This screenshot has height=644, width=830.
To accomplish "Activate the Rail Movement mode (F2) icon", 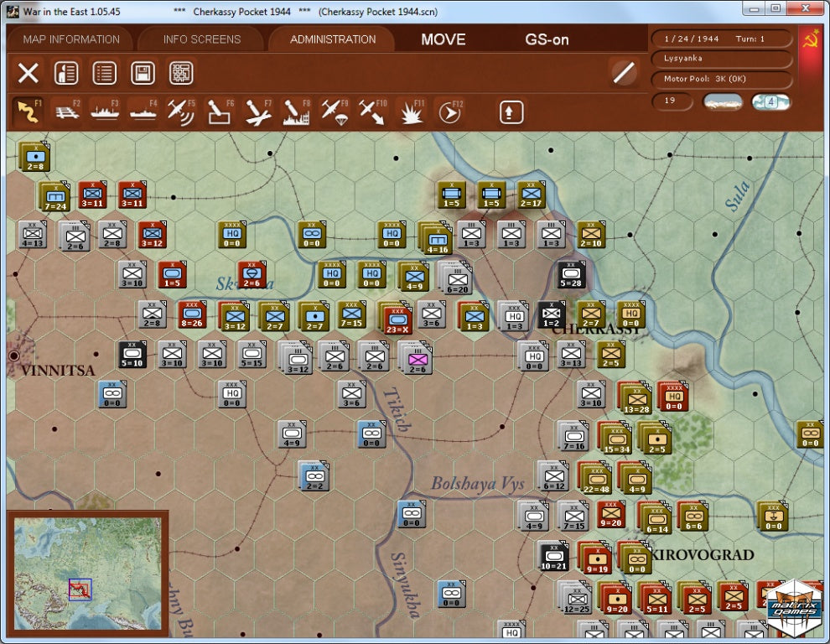I will click(x=67, y=112).
